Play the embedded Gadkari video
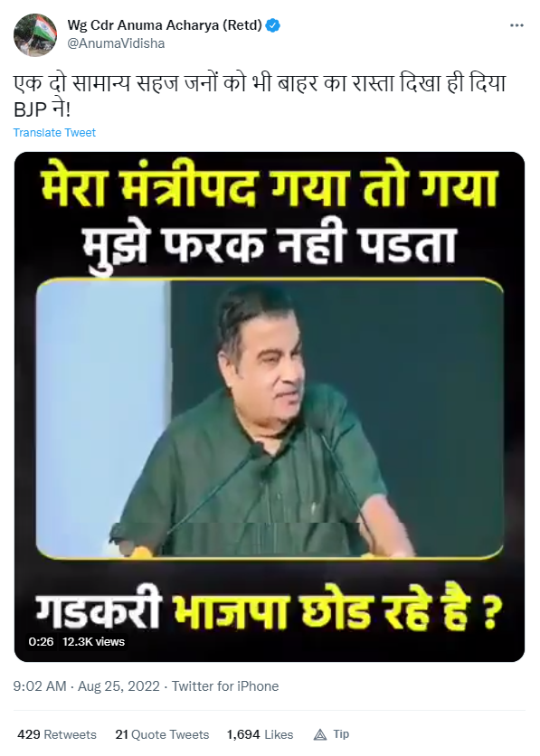Screen dimensions: 540x756 (x=270, y=407)
